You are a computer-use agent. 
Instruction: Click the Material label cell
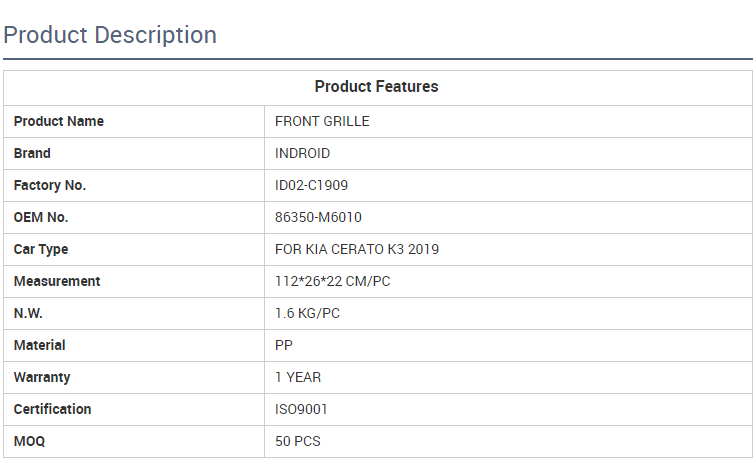tap(40, 346)
